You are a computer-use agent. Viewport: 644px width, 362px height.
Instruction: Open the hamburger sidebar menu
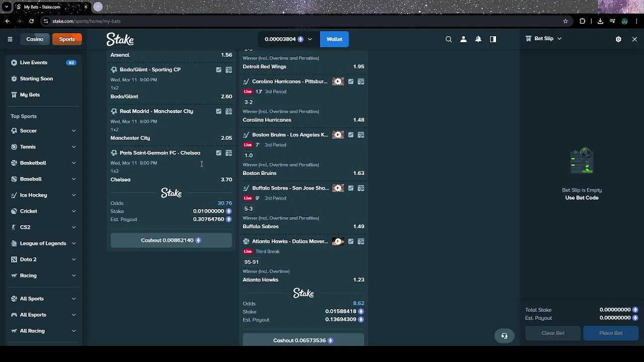coord(10,39)
